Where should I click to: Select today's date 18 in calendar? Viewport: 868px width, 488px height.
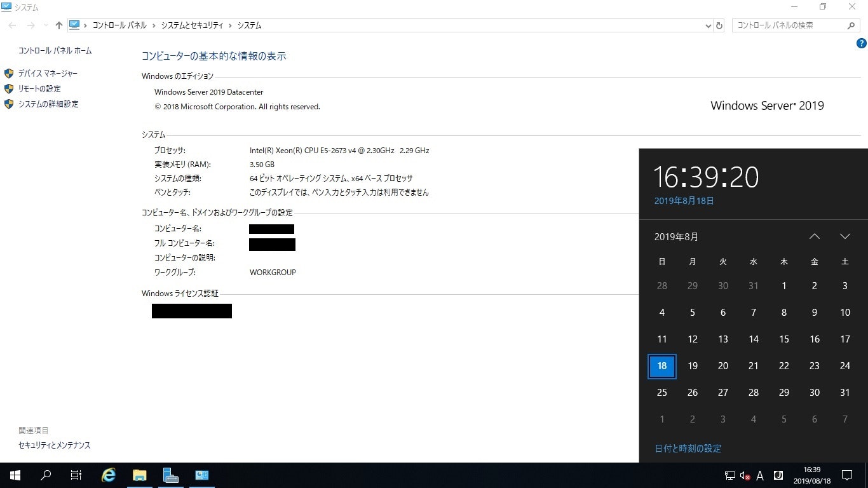click(x=662, y=366)
